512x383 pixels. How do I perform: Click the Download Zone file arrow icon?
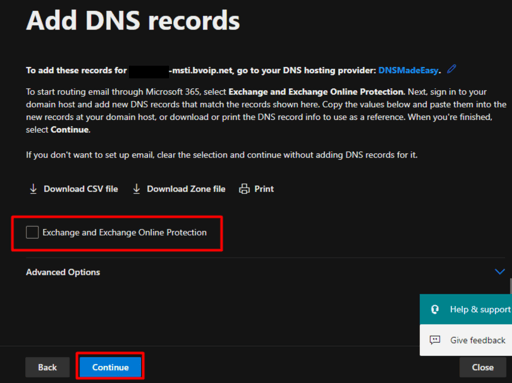136,189
